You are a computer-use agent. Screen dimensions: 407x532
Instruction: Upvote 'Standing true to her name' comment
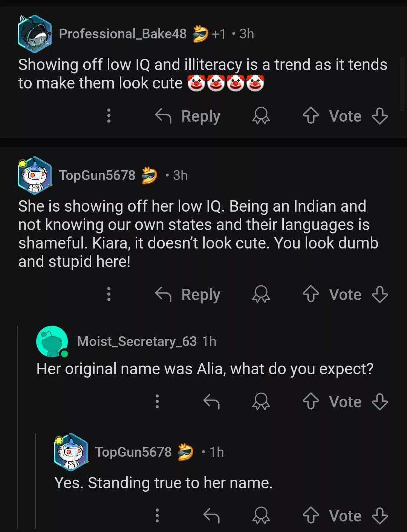[x=311, y=515]
